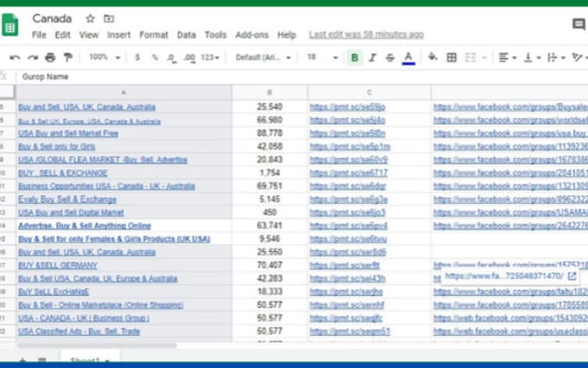Viewport: 588px width, 368px height.
Task: Decrease decimal places
Action: coord(172,58)
